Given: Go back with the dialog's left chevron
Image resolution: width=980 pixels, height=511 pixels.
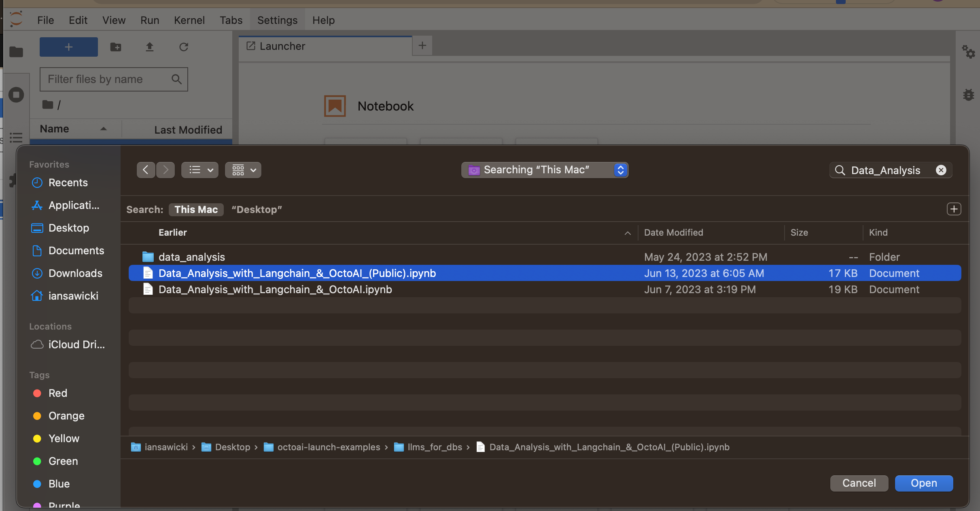Looking at the screenshot, I should click(x=146, y=170).
